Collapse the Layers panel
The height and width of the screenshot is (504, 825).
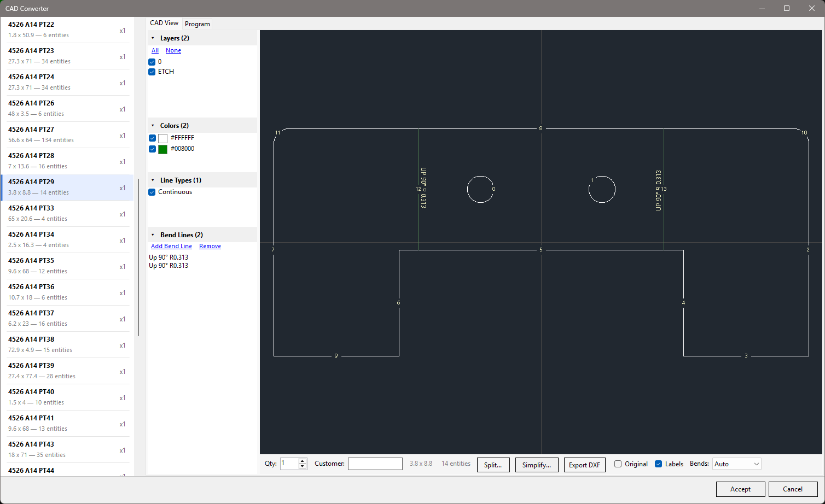(153, 38)
